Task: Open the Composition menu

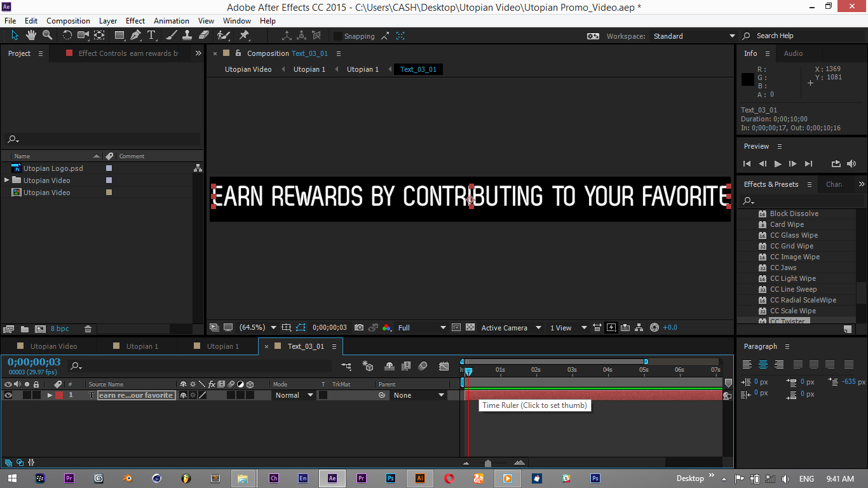Action: pos(68,21)
